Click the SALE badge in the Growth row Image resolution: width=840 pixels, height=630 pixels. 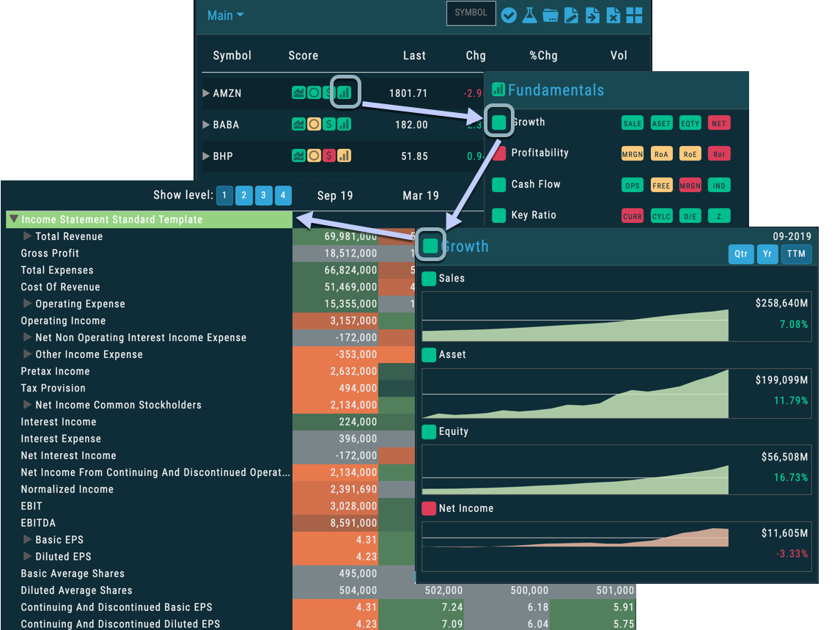632,123
